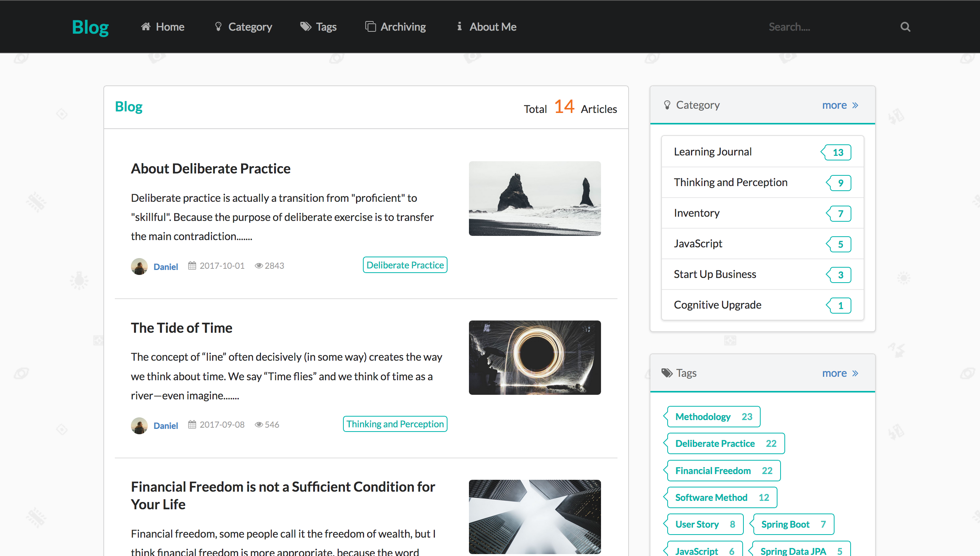Select the Financial Freedom 22 tag
This screenshot has width=980, height=556.
tap(722, 471)
